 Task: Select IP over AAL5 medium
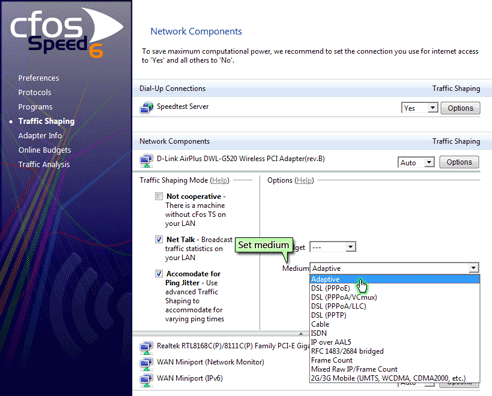(395, 342)
